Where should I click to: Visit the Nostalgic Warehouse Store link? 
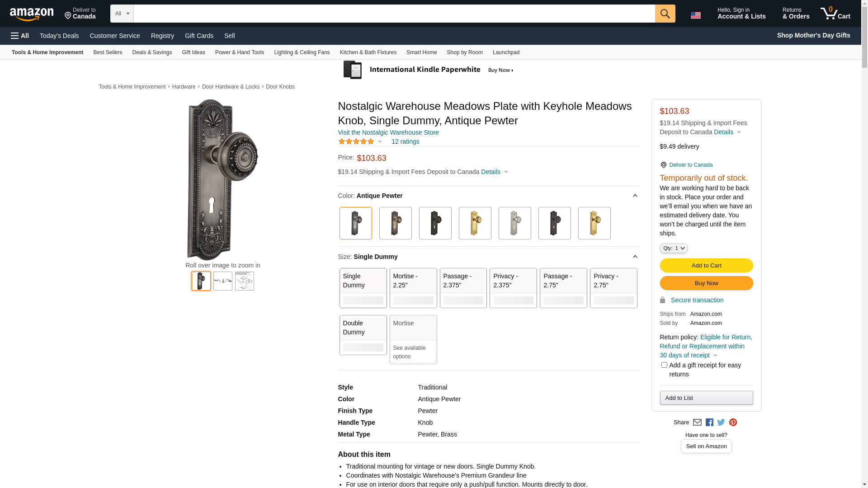pos(388,132)
